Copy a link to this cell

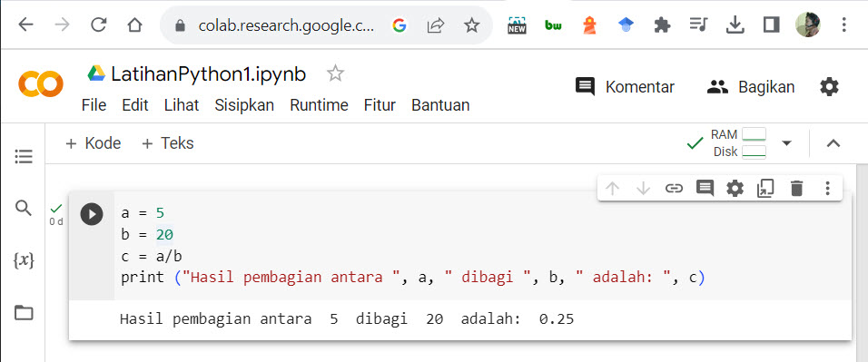[674, 189]
